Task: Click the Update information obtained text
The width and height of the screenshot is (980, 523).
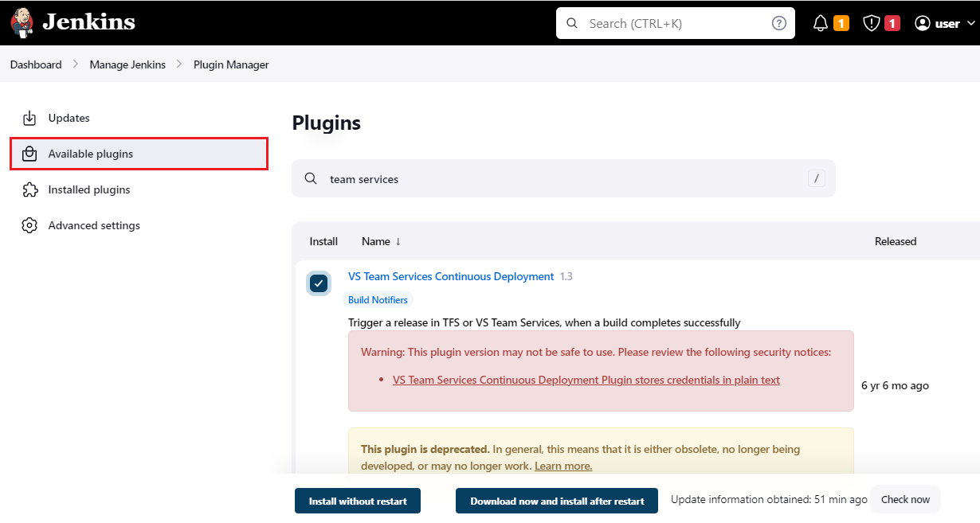Action: [x=769, y=499]
